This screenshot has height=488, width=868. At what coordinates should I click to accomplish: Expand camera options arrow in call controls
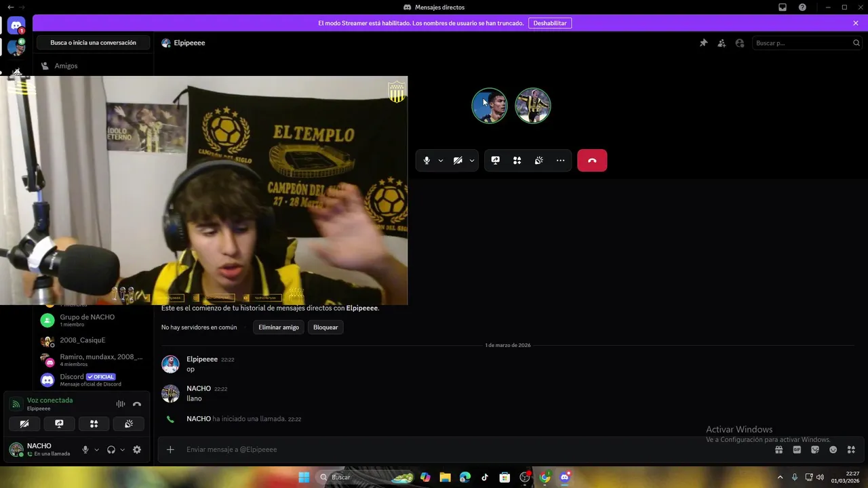tap(472, 161)
